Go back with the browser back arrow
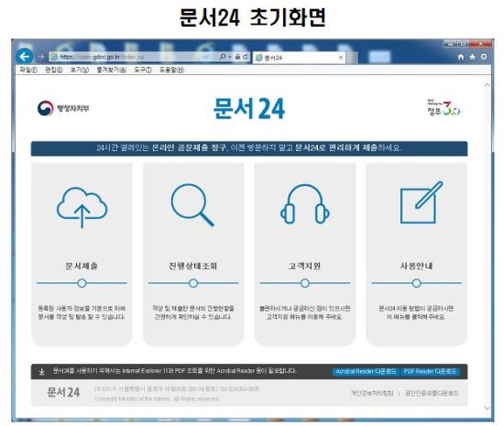Viewport: 504px width, 426px height. (x=25, y=57)
